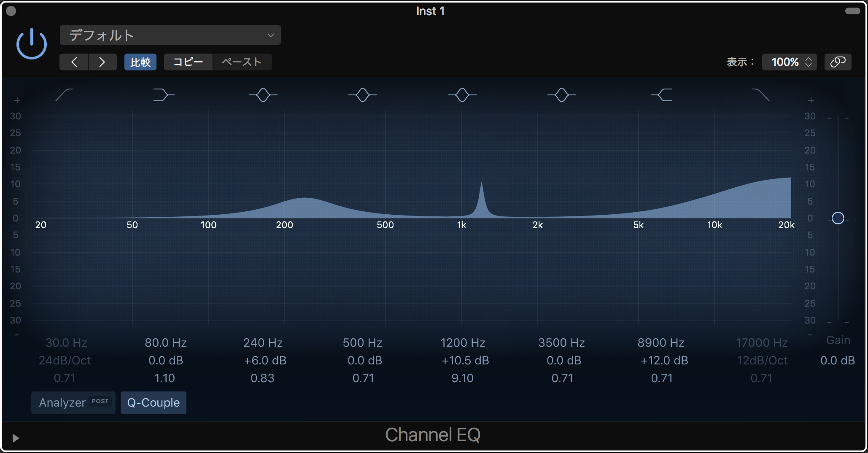Select the 12dB/Oct slope value
Screen dimensions: 868x453
click(x=762, y=360)
